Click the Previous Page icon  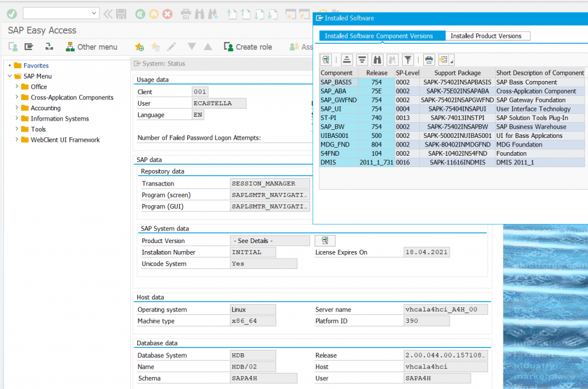[245, 14]
